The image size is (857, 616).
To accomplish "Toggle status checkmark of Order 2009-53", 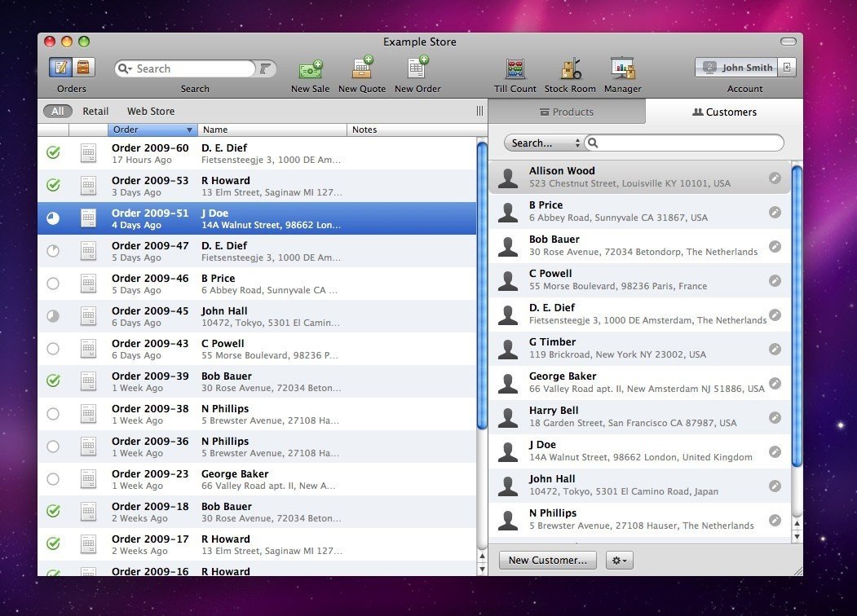I will [x=53, y=185].
